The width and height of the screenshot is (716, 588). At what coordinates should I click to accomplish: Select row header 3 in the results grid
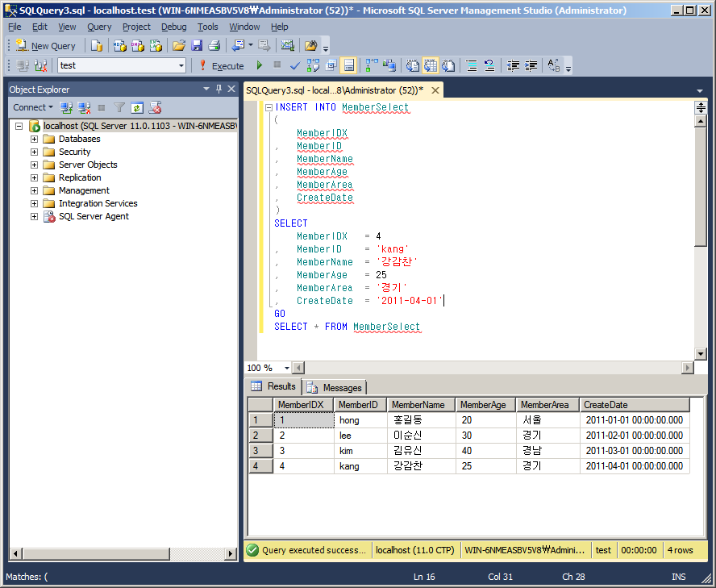[260, 451]
